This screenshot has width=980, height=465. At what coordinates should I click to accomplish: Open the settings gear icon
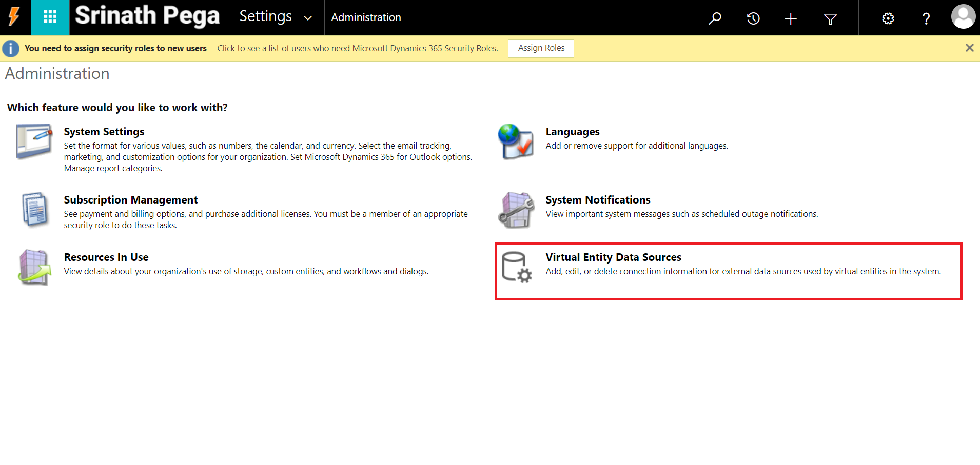pyautogui.click(x=888, y=18)
